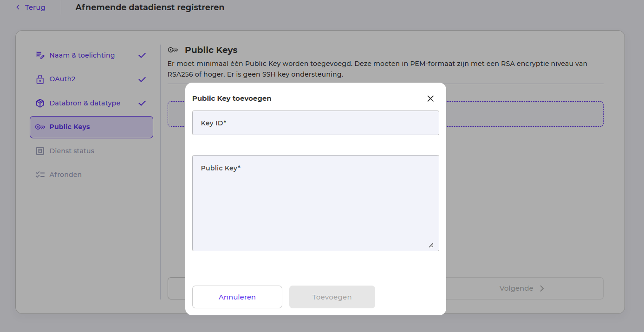Switch to the Dienst status step
The image size is (644, 332).
72,150
